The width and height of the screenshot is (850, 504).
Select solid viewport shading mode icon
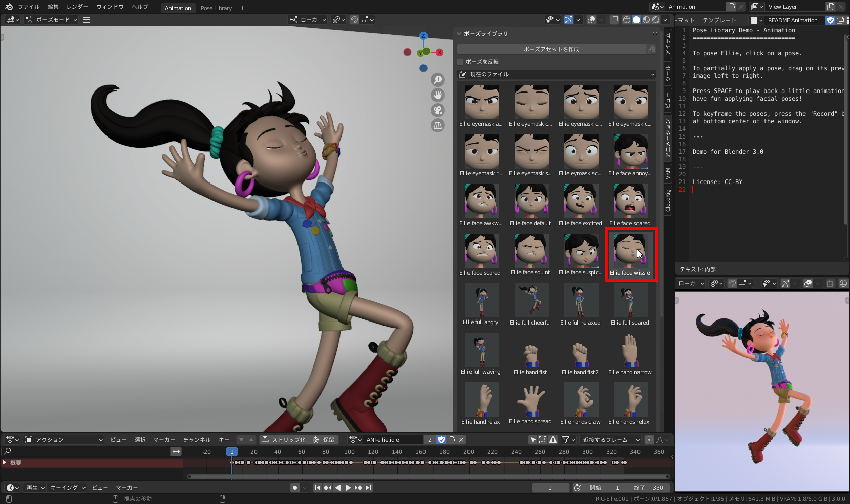pos(636,20)
